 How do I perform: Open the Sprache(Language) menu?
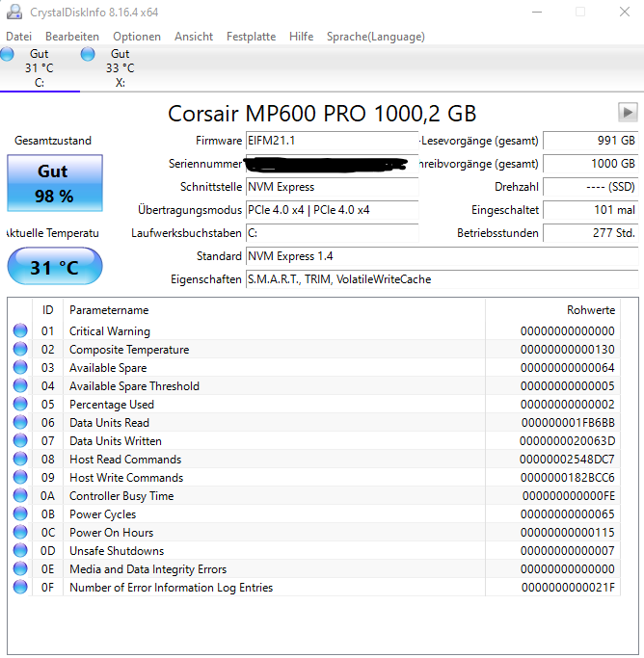coord(376,37)
